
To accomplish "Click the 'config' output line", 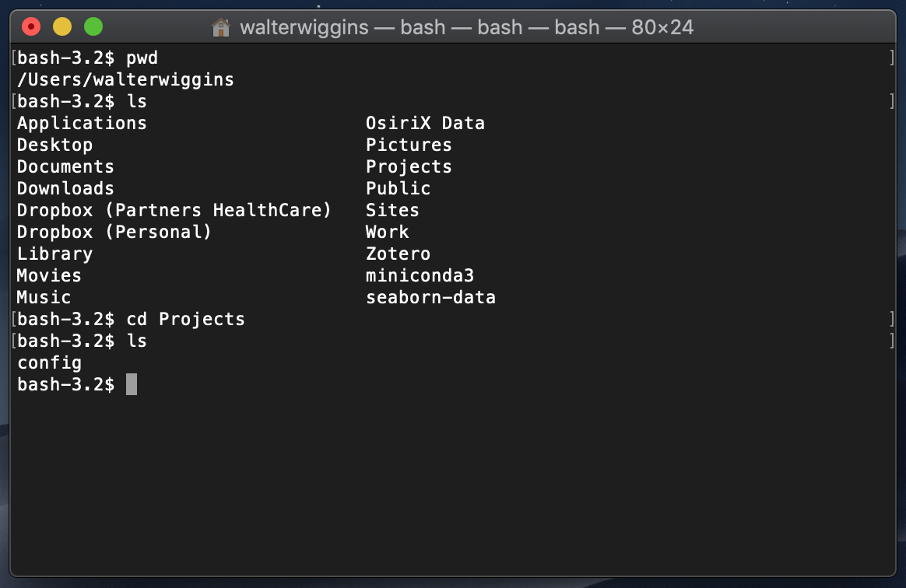I will point(49,362).
